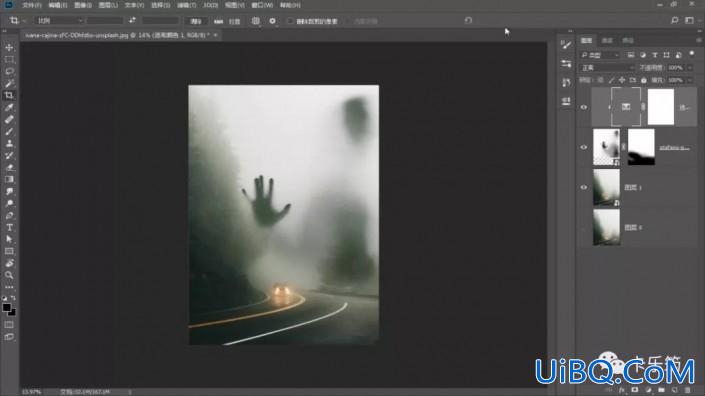
Task: Toggle lock all padlock icon
Action: coord(643,80)
